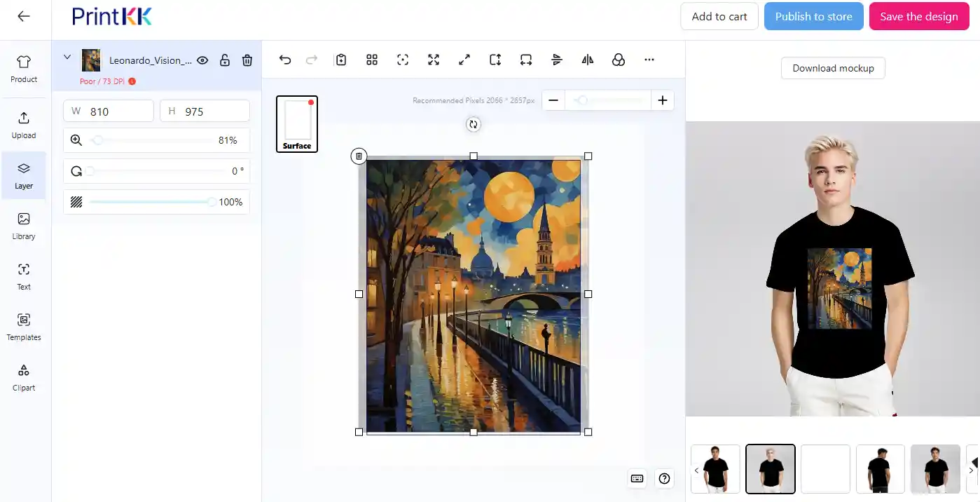Click the flip horizontal mirror icon
The height and width of the screenshot is (502, 980).
point(588,60)
